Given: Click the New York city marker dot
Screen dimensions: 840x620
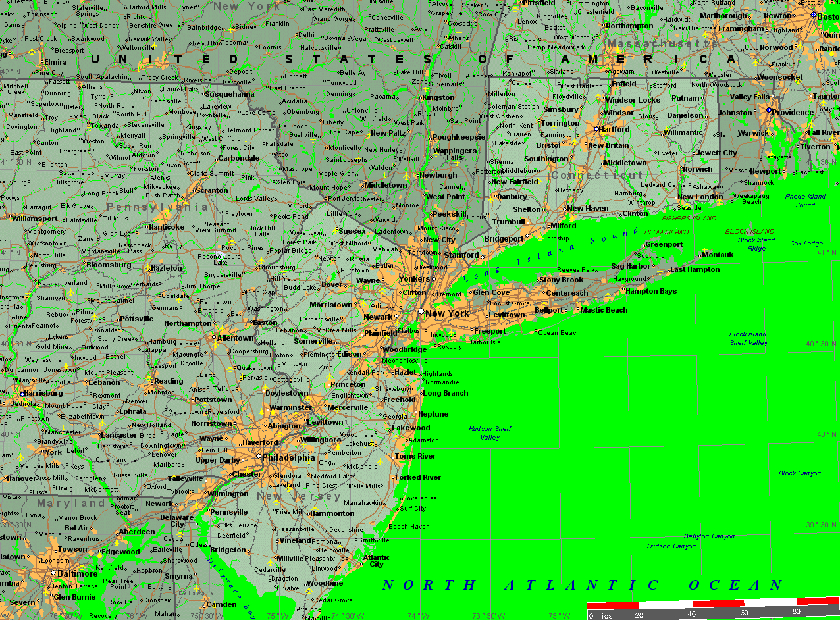Looking at the screenshot, I should 421,311.
